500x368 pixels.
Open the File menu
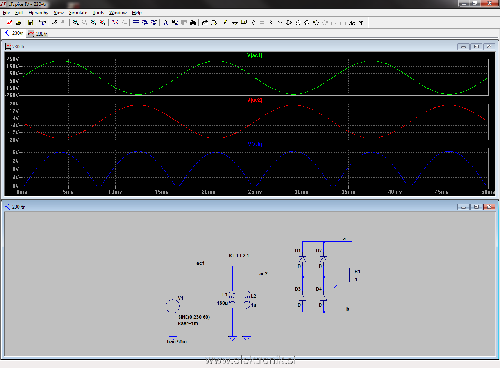click(x=6, y=13)
